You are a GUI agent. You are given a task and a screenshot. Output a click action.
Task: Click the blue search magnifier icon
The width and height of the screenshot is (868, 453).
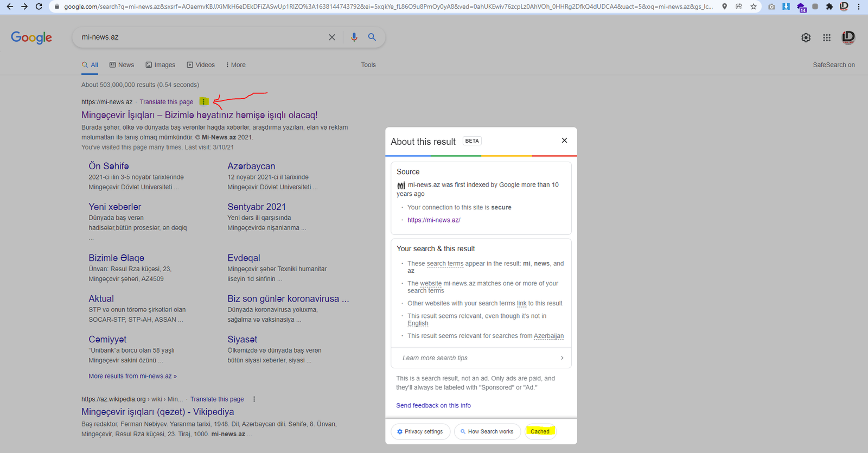click(372, 37)
